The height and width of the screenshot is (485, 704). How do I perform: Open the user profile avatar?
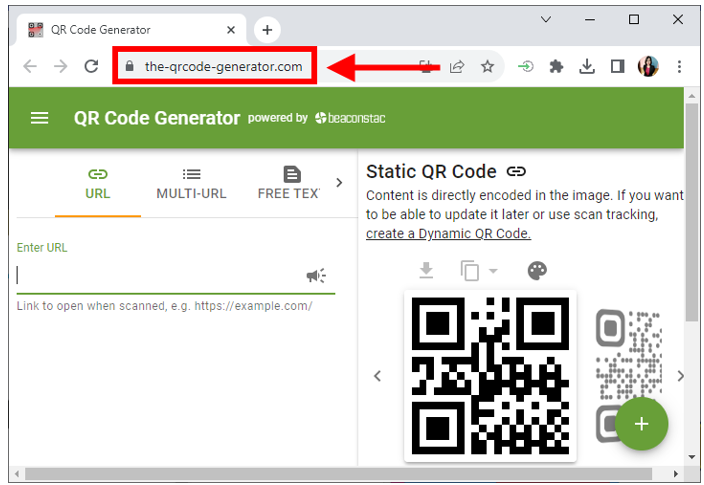click(648, 66)
